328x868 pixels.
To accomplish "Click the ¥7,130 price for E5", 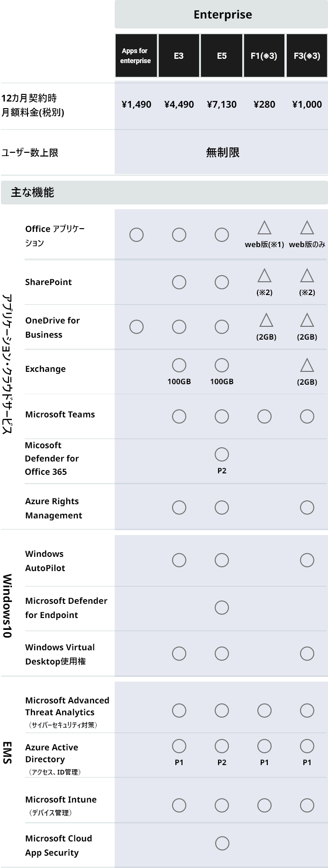I will (222, 104).
